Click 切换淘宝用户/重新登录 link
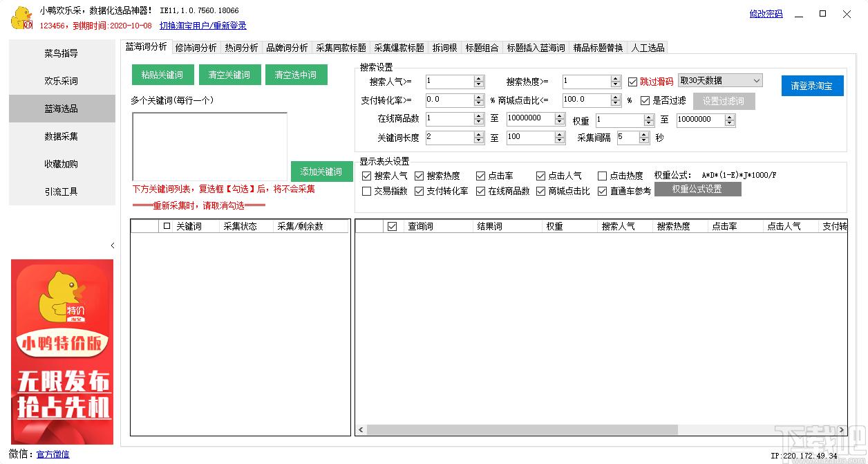This screenshot has width=868, height=464. coord(203,26)
